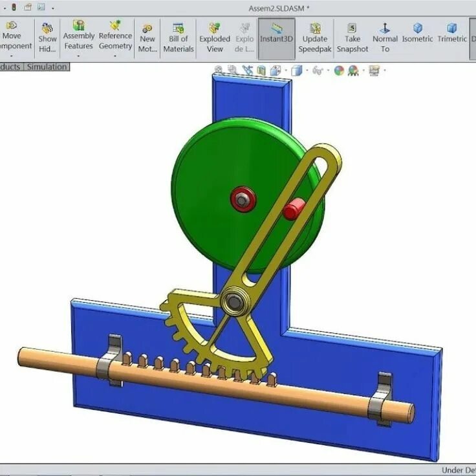Expand View Settings dropdown arrow
The width and height of the screenshot is (476, 476).
coord(385,70)
